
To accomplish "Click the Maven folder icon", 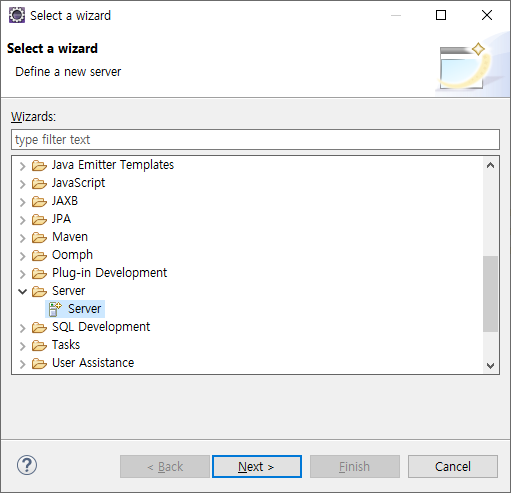I will (39, 237).
